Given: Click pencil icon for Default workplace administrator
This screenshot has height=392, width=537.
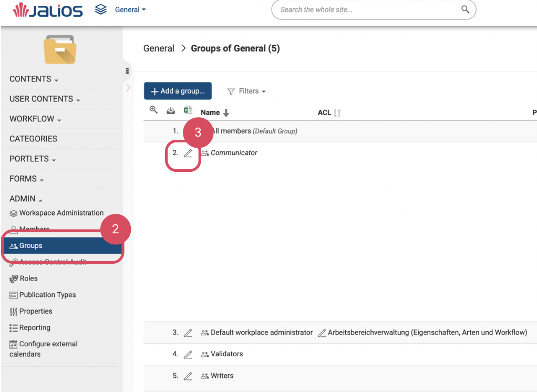Looking at the screenshot, I should [188, 333].
